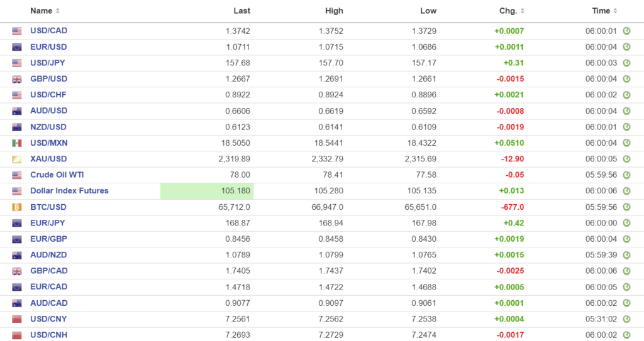Sort the table by Name column arrows

coord(58,11)
